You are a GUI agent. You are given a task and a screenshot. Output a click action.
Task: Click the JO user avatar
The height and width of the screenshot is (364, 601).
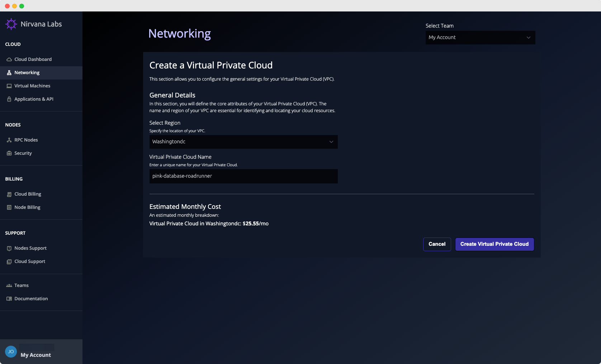[11, 352]
